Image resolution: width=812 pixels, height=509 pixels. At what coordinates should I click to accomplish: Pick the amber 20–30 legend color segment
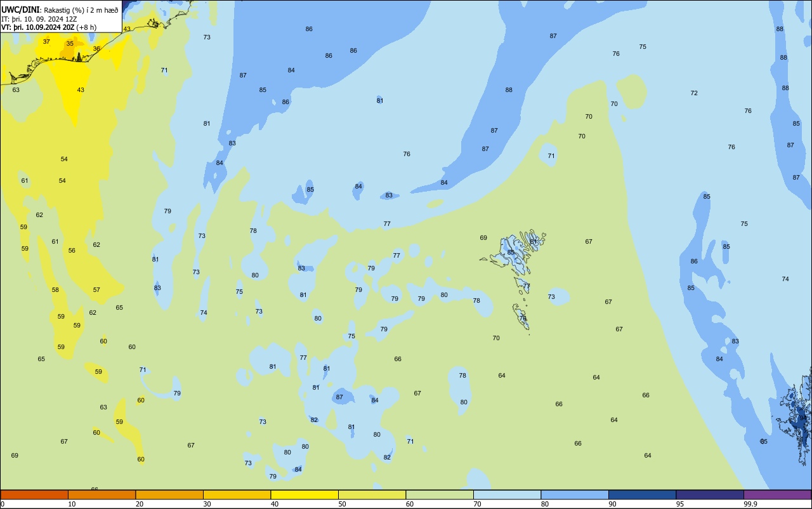(169, 494)
